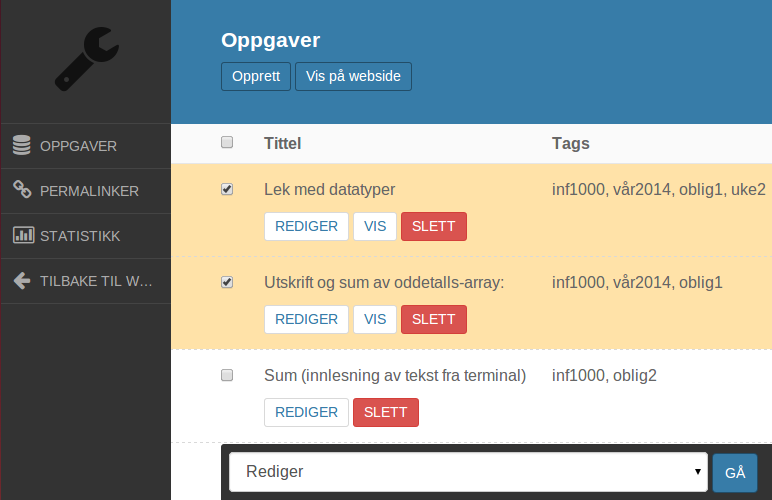Open the STATISTIKK sidebar menu item
Screen dimensions: 772x500
[x=86, y=236]
